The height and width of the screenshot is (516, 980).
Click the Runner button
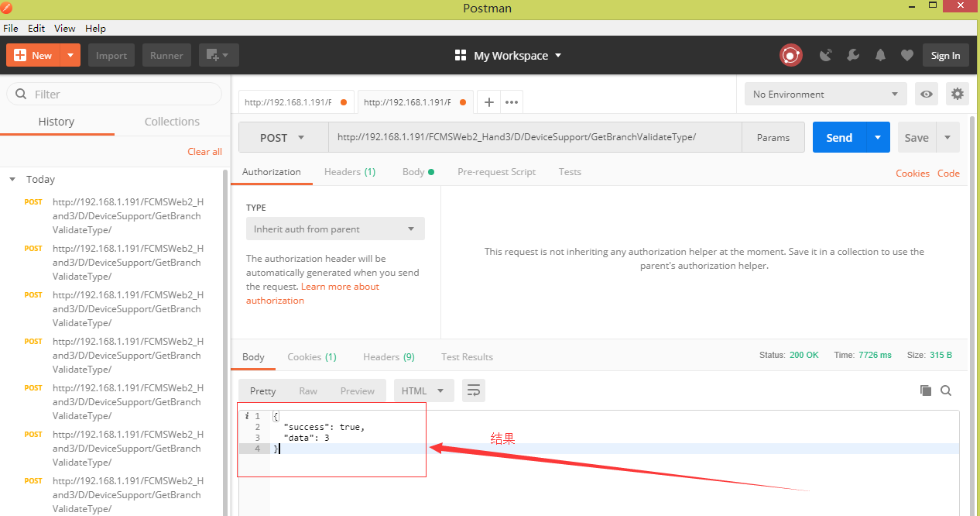(166, 55)
